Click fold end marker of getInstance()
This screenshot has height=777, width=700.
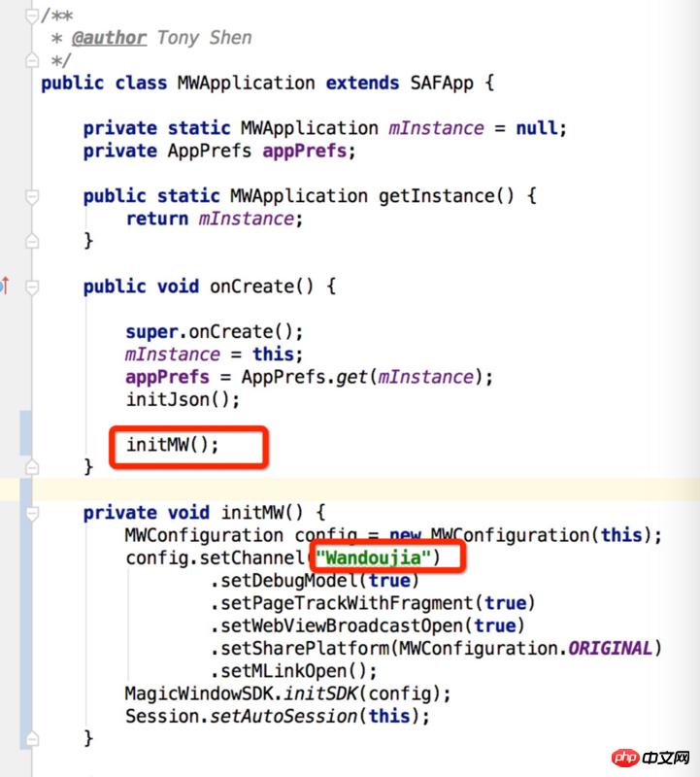pos(32,241)
